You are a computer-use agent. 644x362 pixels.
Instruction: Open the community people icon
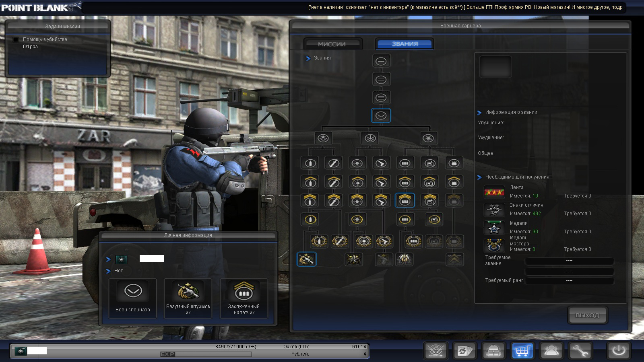tap(551, 351)
